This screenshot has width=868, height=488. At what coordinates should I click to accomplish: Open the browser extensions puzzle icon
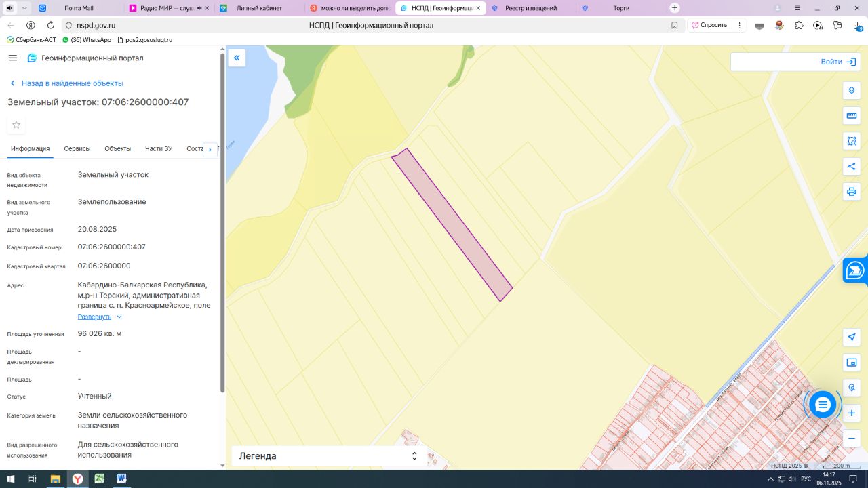[799, 25]
